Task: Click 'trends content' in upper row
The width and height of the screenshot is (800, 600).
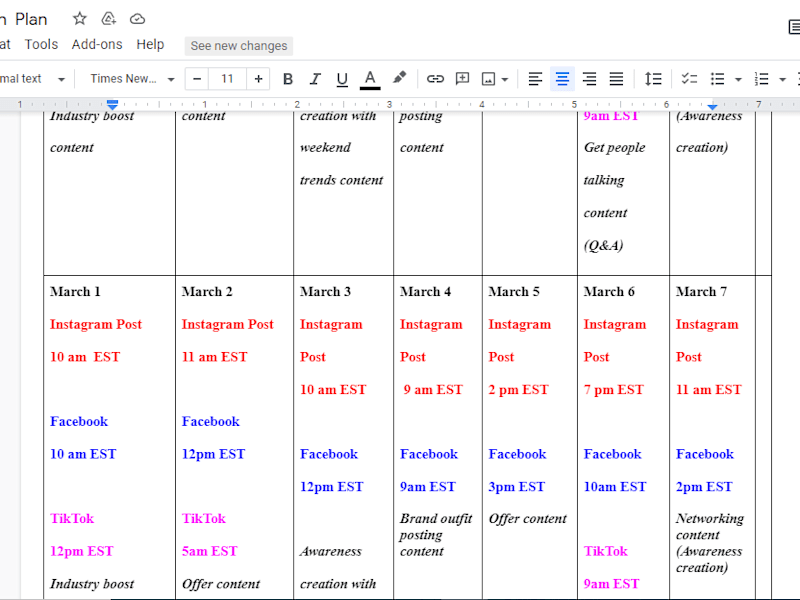Action: [x=341, y=180]
